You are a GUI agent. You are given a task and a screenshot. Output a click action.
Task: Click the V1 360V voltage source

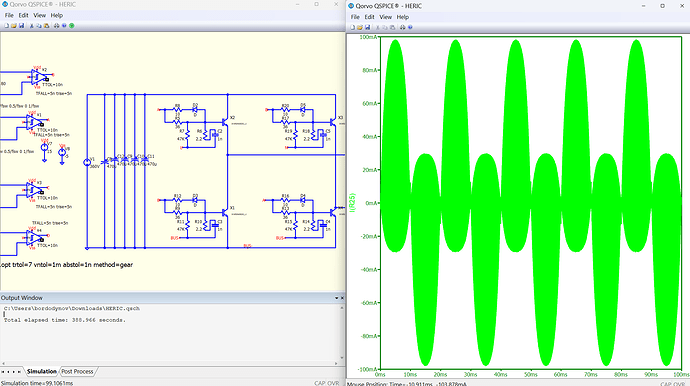(x=87, y=162)
